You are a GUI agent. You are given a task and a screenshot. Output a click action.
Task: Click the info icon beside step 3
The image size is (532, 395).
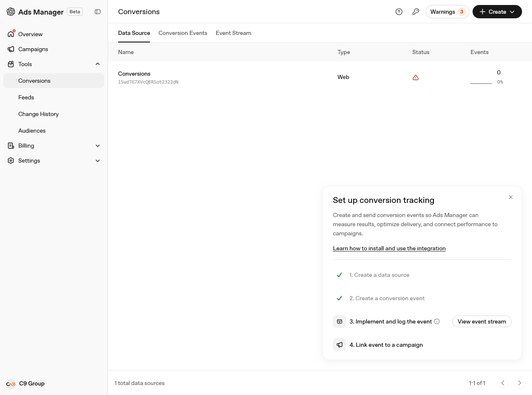pos(437,321)
